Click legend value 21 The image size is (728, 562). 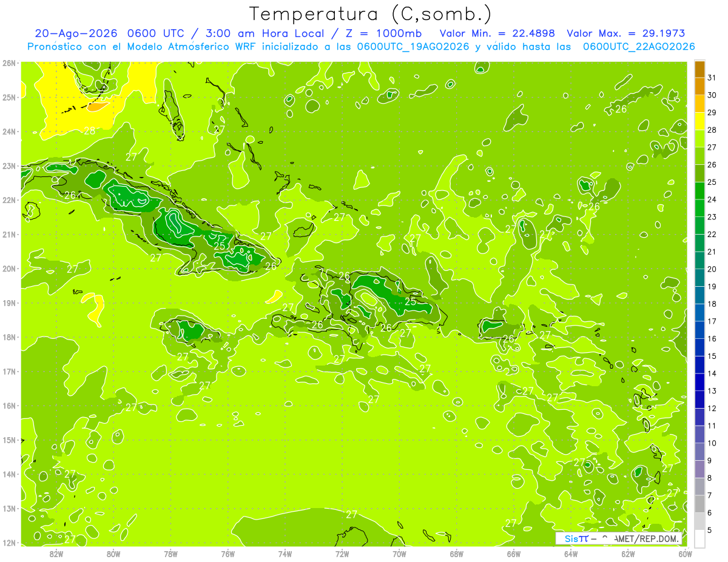click(712, 252)
